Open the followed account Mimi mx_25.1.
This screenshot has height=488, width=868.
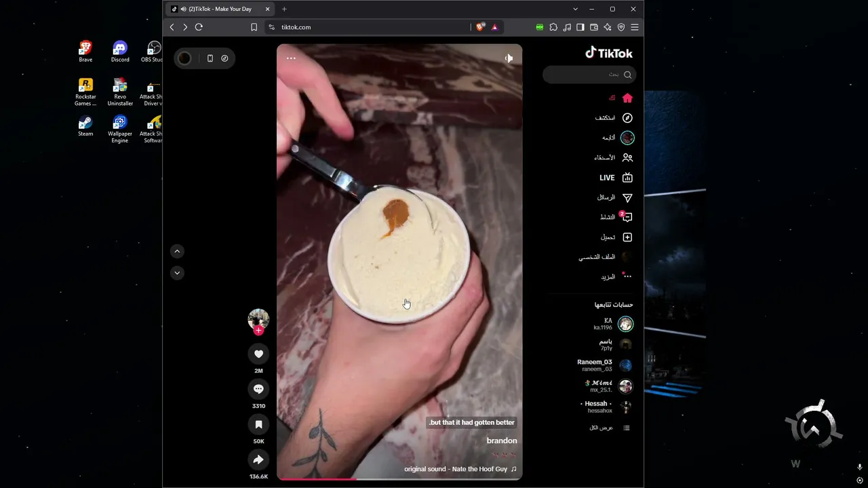[608, 386]
